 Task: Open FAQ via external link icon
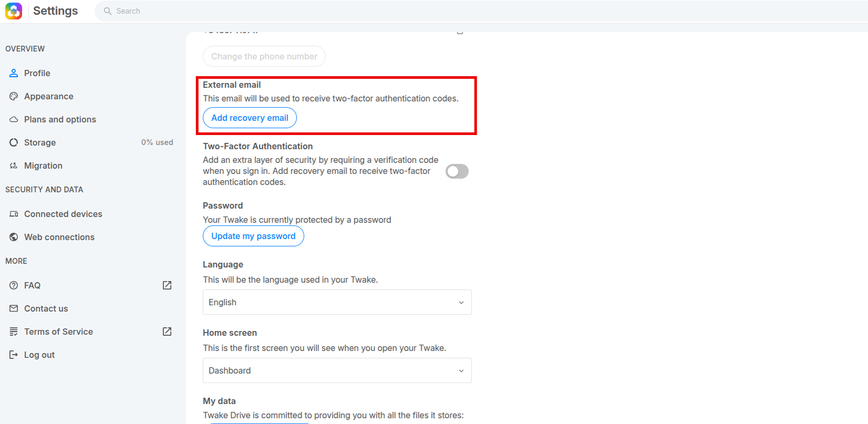point(167,285)
